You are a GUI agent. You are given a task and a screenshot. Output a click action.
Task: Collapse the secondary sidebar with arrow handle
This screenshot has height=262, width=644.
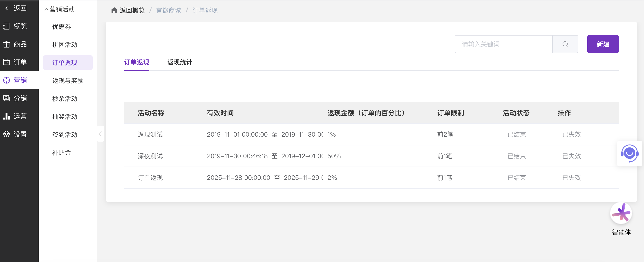(x=100, y=134)
